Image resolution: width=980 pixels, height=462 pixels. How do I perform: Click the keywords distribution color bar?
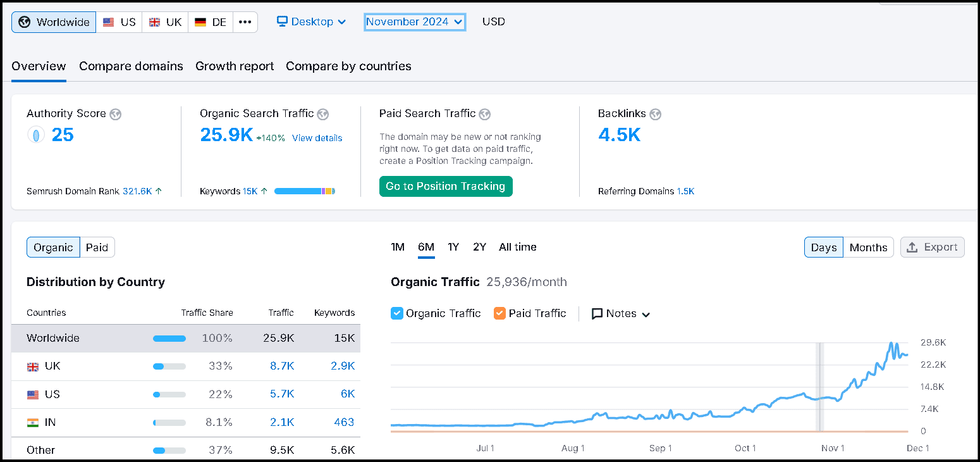click(304, 191)
